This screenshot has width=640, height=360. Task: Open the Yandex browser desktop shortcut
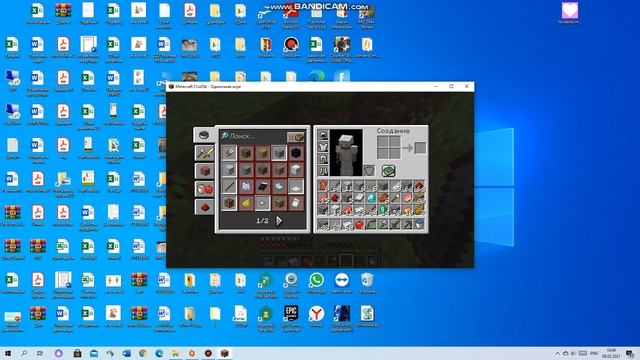click(x=316, y=317)
